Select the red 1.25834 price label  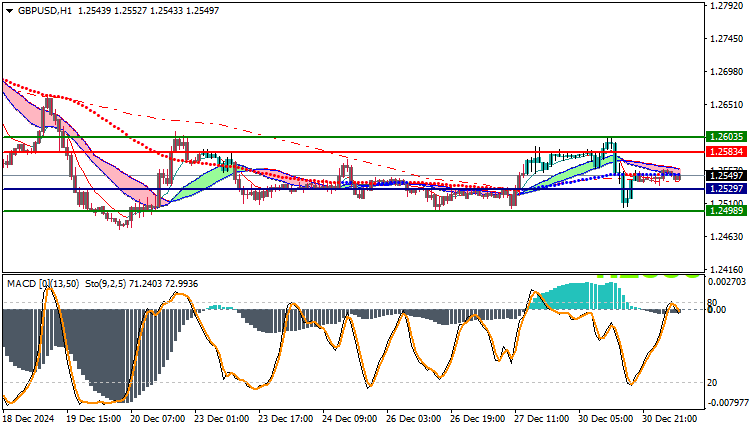[x=726, y=152]
